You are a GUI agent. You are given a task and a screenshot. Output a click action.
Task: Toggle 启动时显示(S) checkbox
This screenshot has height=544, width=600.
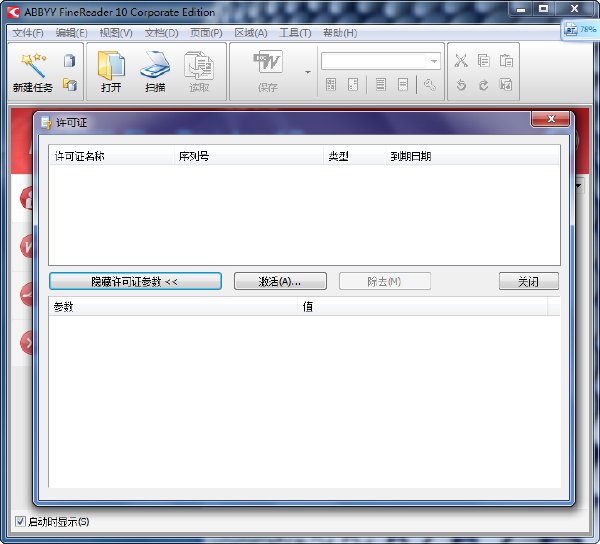click(x=20, y=521)
